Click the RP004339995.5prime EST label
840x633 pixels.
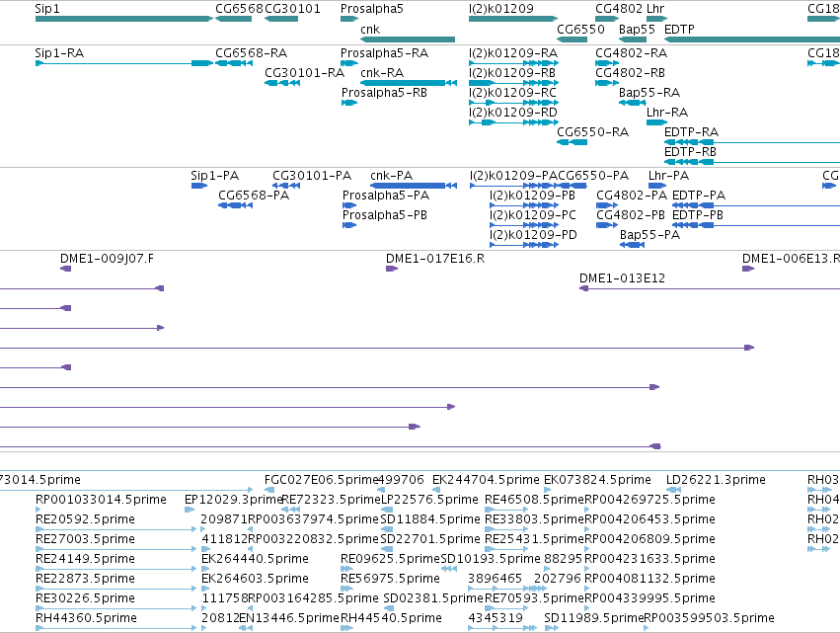point(649,598)
